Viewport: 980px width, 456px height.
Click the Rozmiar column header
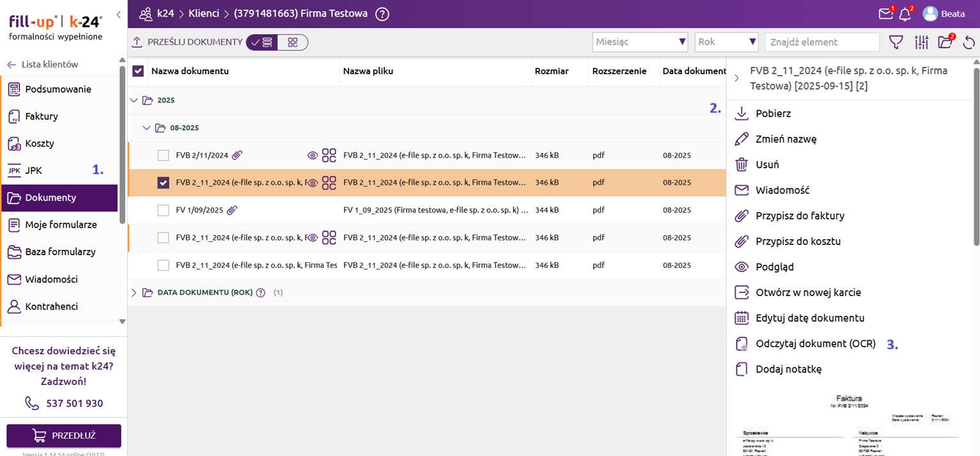pyautogui.click(x=552, y=71)
